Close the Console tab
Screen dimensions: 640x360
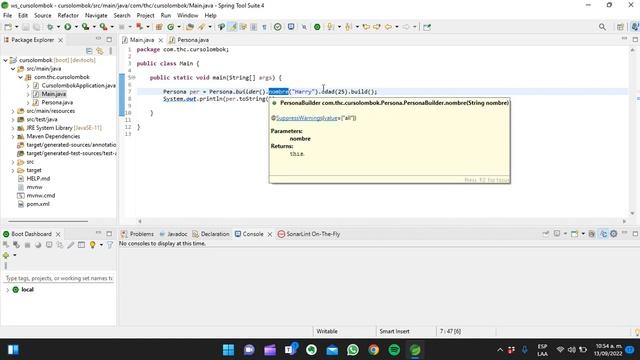pos(270,234)
